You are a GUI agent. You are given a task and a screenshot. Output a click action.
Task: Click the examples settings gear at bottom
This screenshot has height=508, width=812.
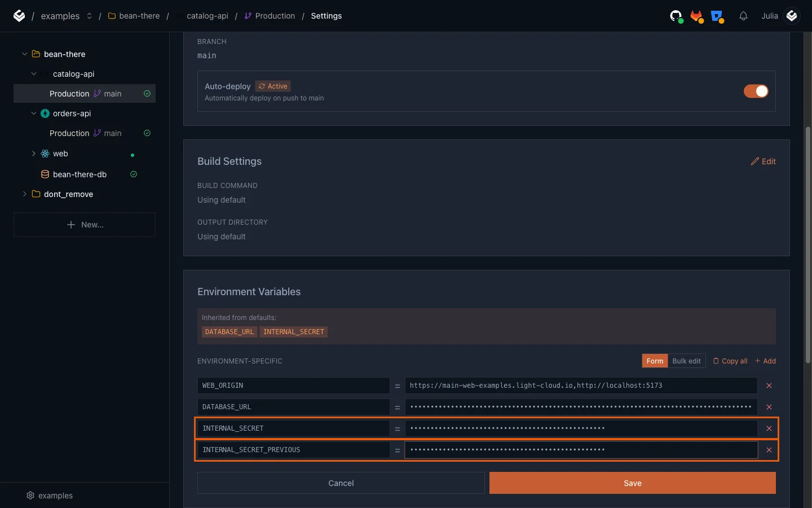pyautogui.click(x=30, y=496)
